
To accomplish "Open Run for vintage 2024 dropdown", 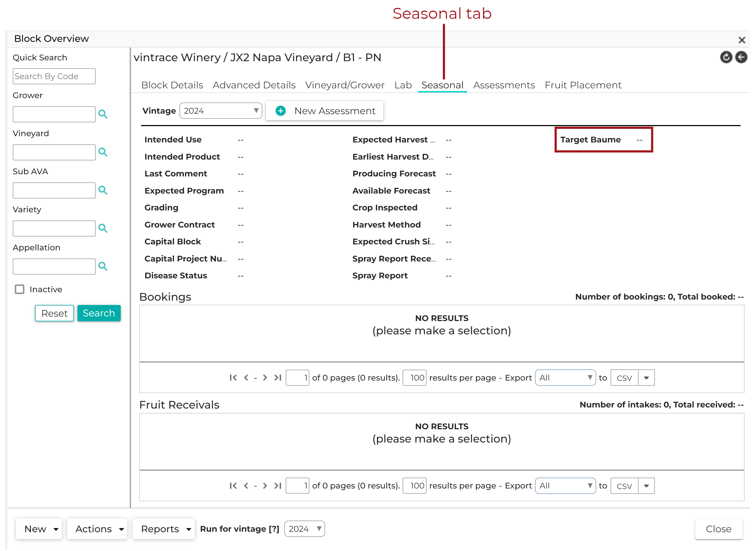I will 305,529.
